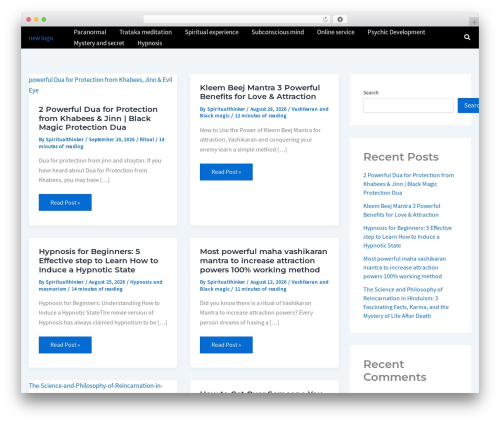Open post title '2 Powerful Dua for Protection'

(98, 118)
